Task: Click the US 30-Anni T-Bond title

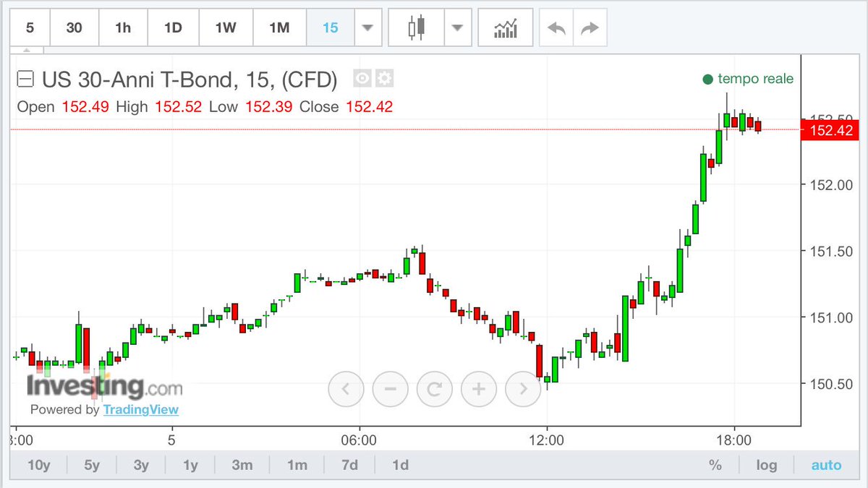Action: point(188,80)
